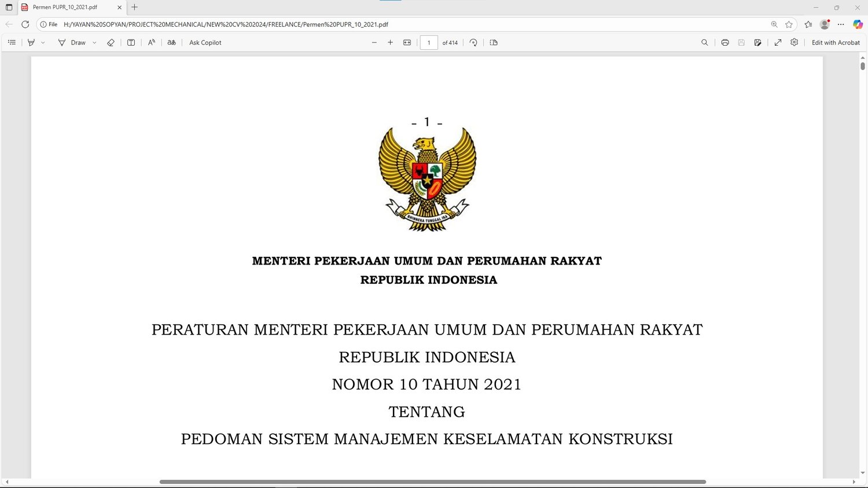Image resolution: width=868 pixels, height=488 pixels.
Task: Select the Highlight tool
Action: 31,42
